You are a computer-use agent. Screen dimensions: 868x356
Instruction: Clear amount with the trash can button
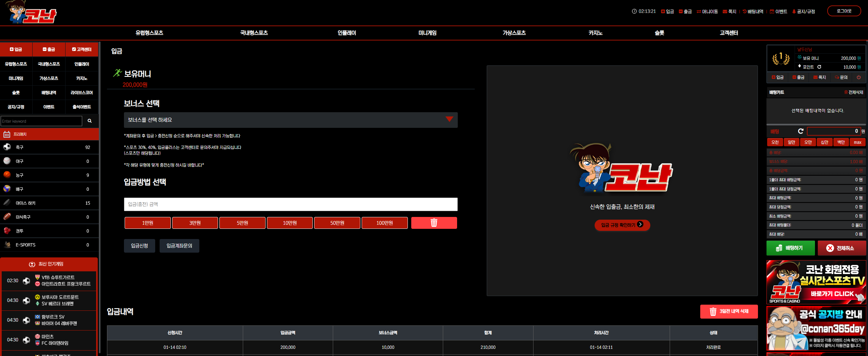tap(434, 223)
